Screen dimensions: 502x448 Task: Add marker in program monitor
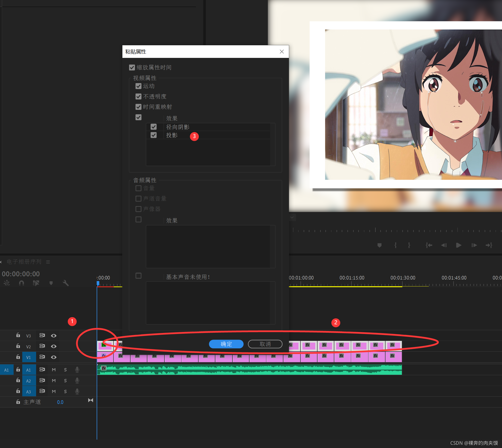click(x=379, y=245)
